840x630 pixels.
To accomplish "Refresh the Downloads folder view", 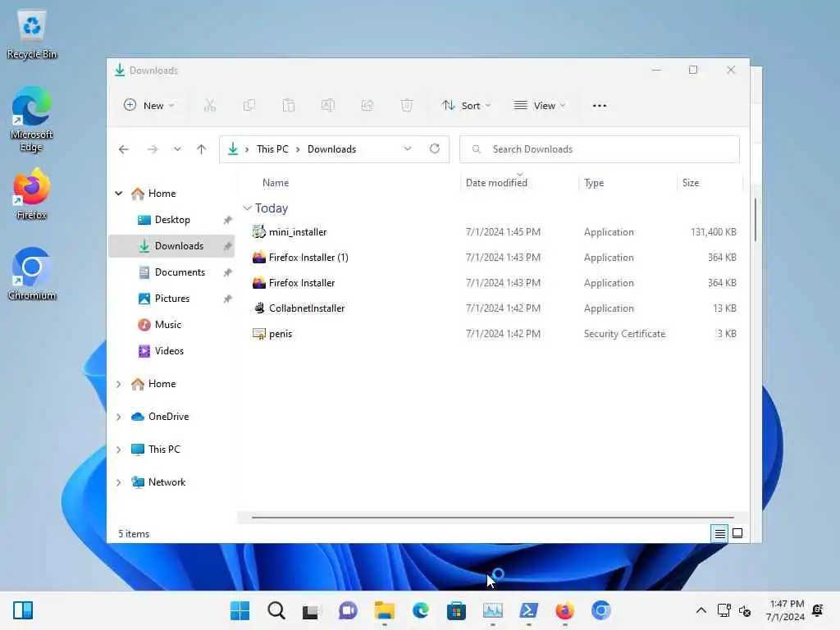I will coord(435,149).
